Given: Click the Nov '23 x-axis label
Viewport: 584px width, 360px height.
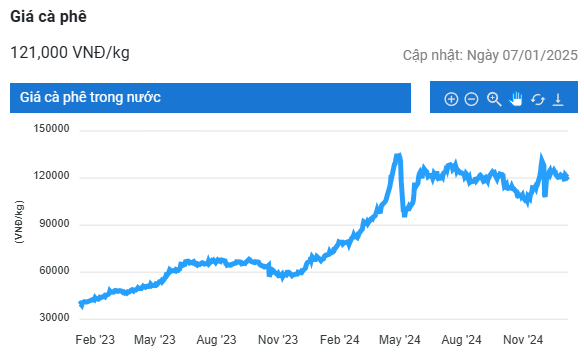Looking at the screenshot, I should coord(278,340).
